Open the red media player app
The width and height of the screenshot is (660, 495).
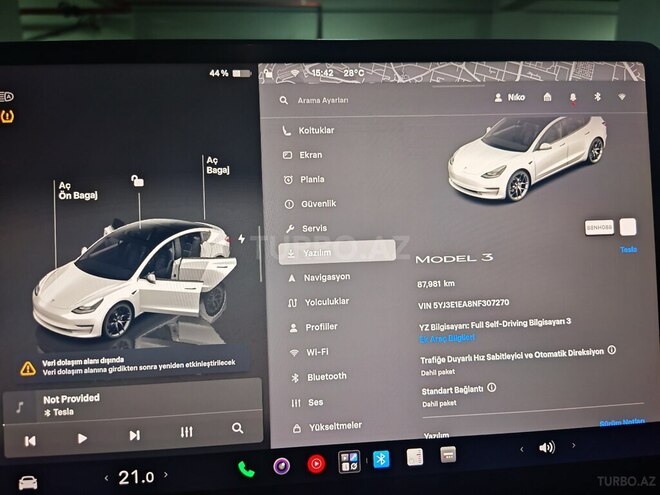[316, 463]
